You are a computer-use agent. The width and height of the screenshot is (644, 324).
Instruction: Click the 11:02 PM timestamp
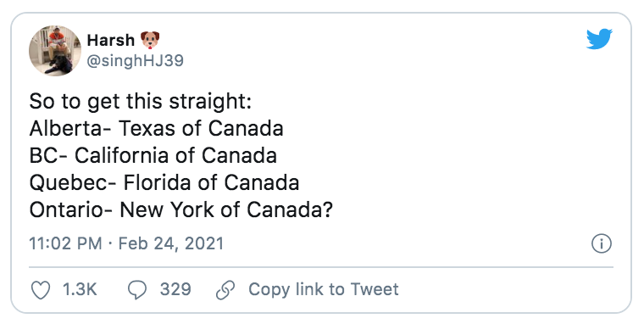point(65,243)
